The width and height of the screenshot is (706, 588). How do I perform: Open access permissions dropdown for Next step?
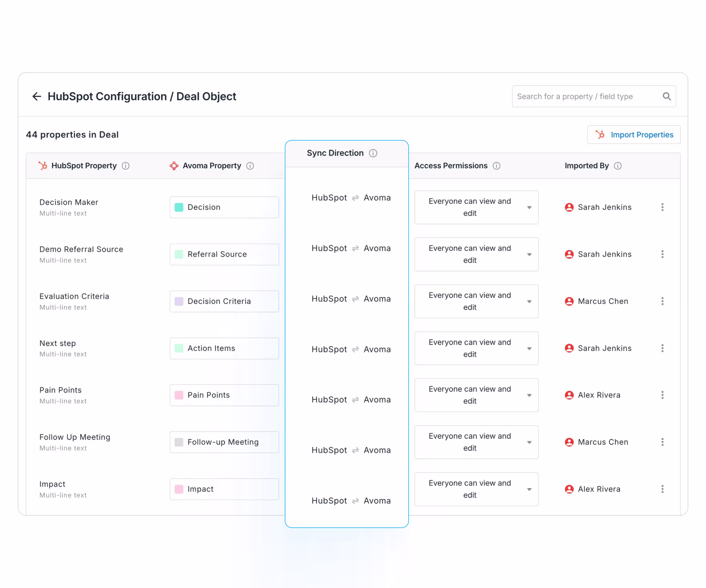(x=476, y=348)
